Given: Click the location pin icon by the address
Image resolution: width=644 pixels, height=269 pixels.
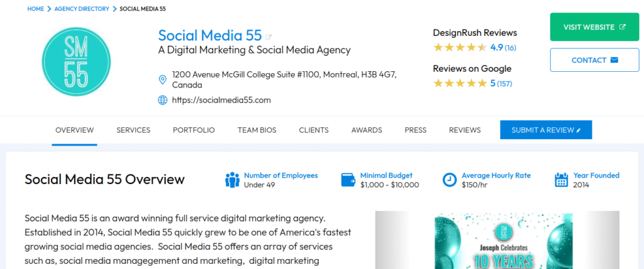Looking at the screenshot, I should pyautogui.click(x=162, y=80).
